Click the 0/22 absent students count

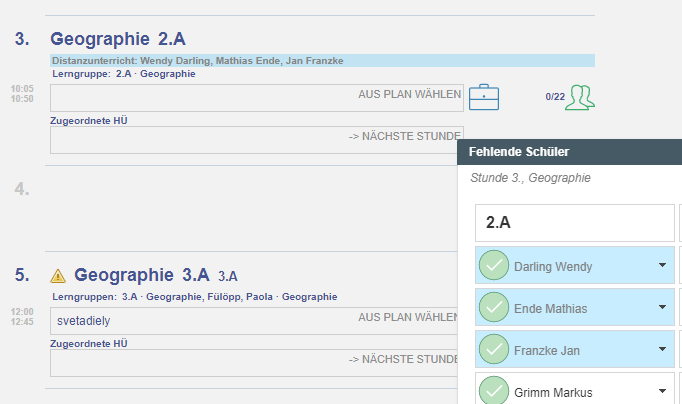pyautogui.click(x=555, y=97)
